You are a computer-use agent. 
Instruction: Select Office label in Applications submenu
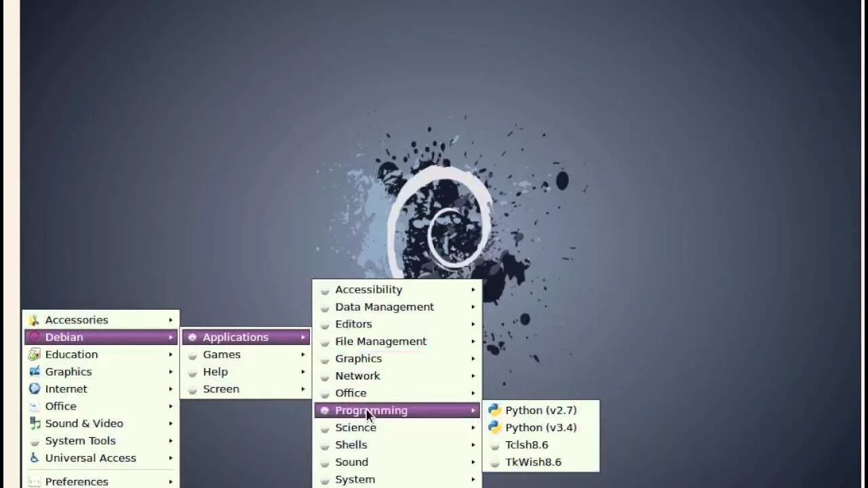[x=351, y=393]
